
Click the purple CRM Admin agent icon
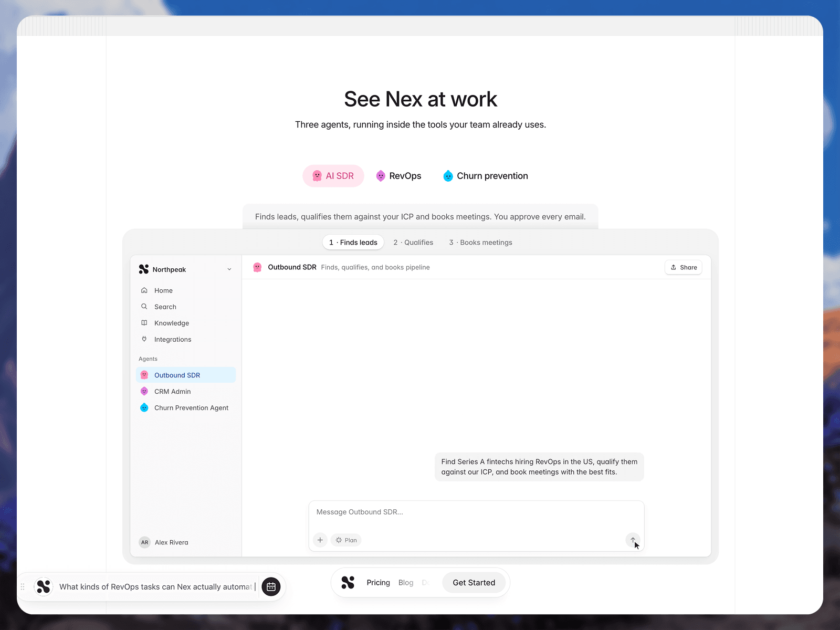tap(144, 391)
